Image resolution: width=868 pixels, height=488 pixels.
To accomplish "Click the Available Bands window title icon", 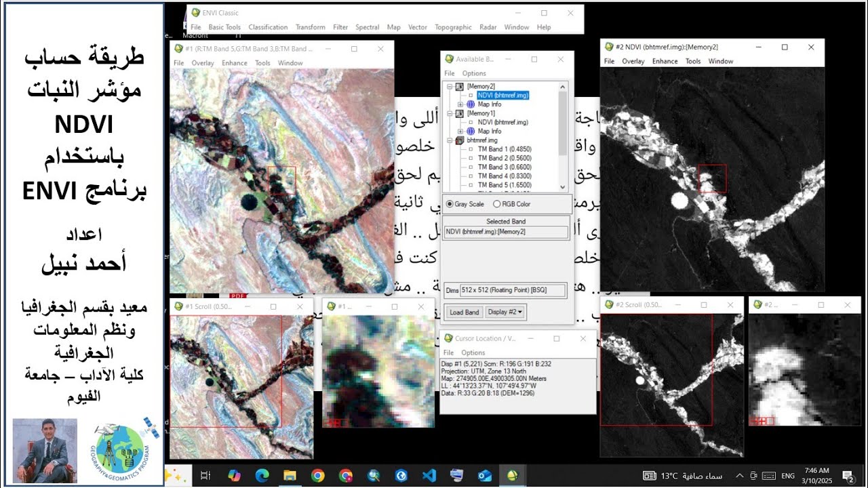I will [449, 59].
